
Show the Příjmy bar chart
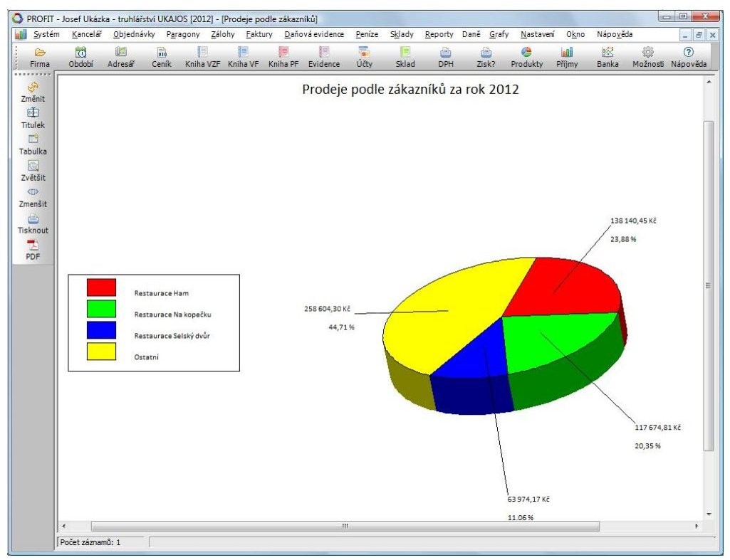point(567,57)
